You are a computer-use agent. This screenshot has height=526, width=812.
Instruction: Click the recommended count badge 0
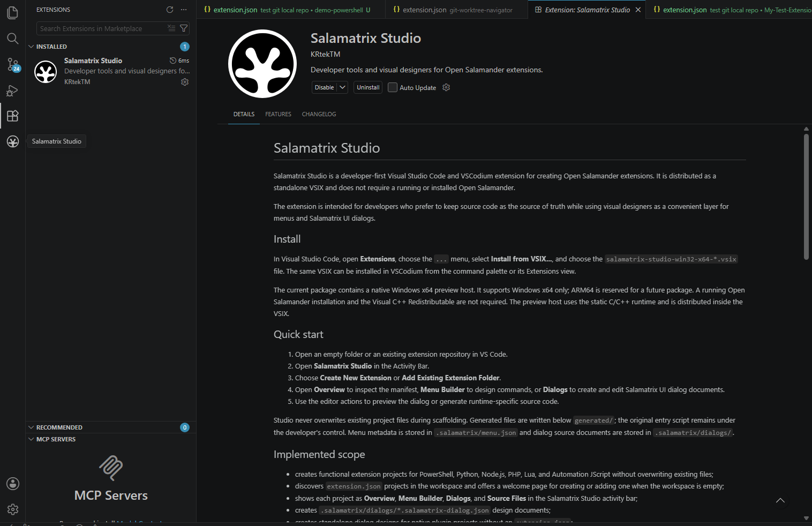pos(185,427)
